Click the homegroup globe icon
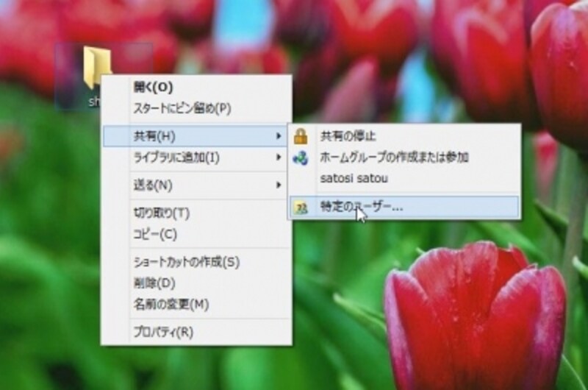 [x=301, y=158]
